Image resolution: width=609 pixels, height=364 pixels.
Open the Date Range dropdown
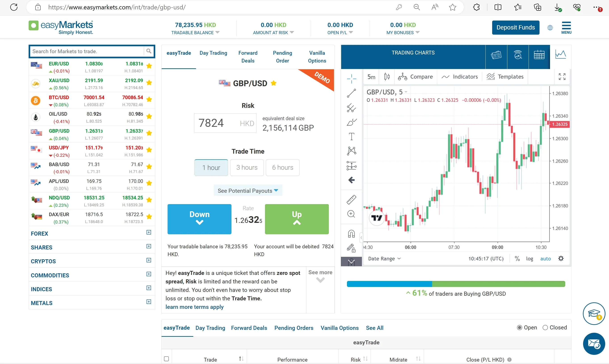pos(384,259)
